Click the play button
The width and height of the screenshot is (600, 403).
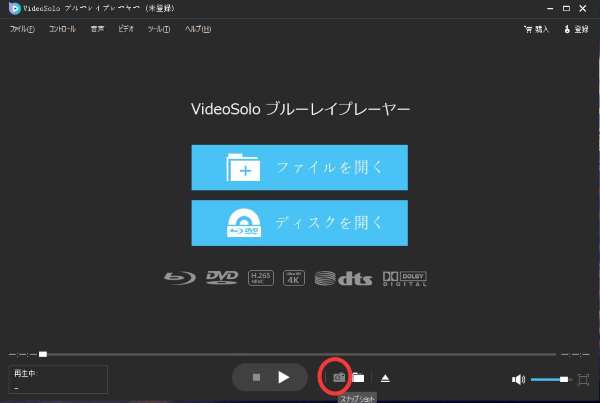tap(284, 377)
